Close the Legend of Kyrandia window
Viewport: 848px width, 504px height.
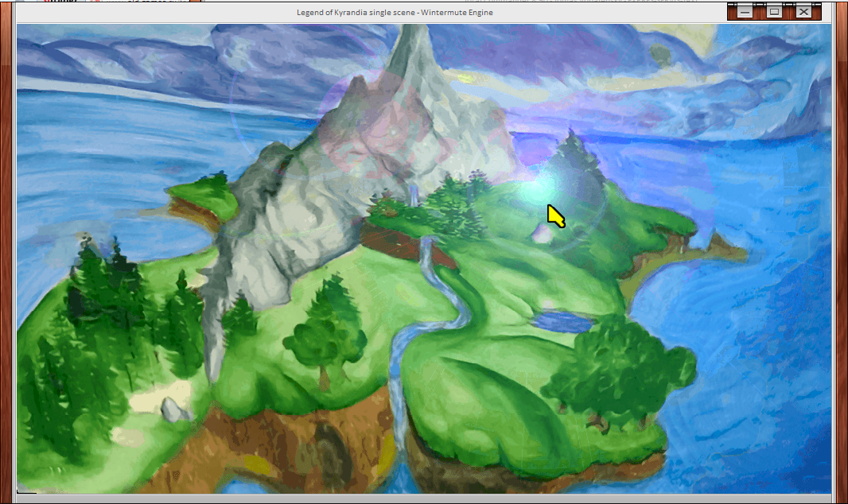point(804,11)
